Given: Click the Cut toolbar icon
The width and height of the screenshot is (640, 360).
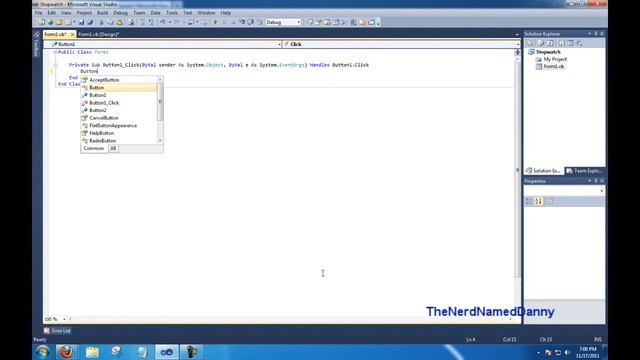Looking at the screenshot, I should [x=101, y=22].
